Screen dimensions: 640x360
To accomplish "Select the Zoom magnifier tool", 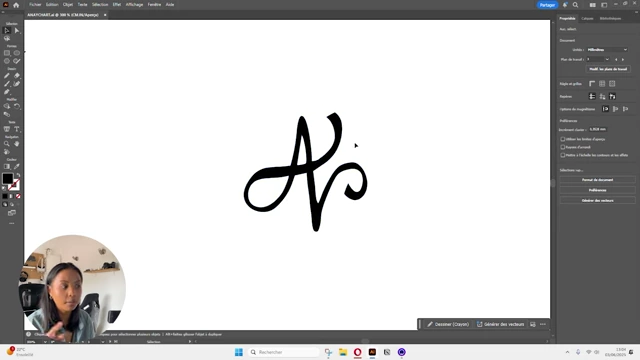I will [7, 144].
